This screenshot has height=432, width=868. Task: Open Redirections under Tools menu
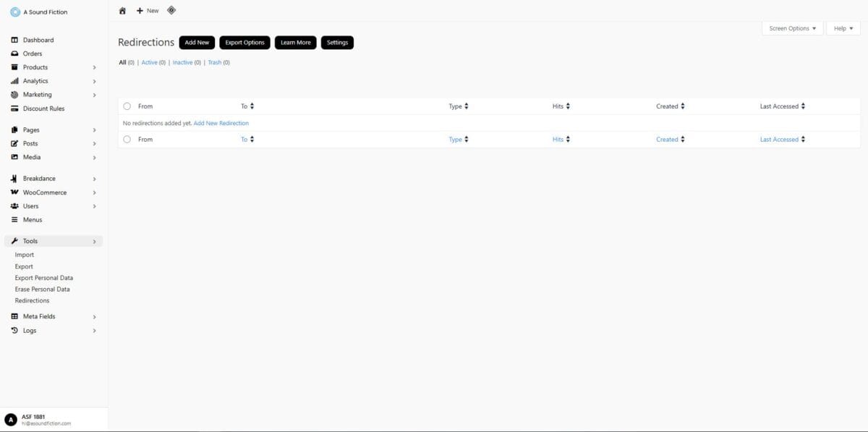pyautogui.click(x=32, y=300)
